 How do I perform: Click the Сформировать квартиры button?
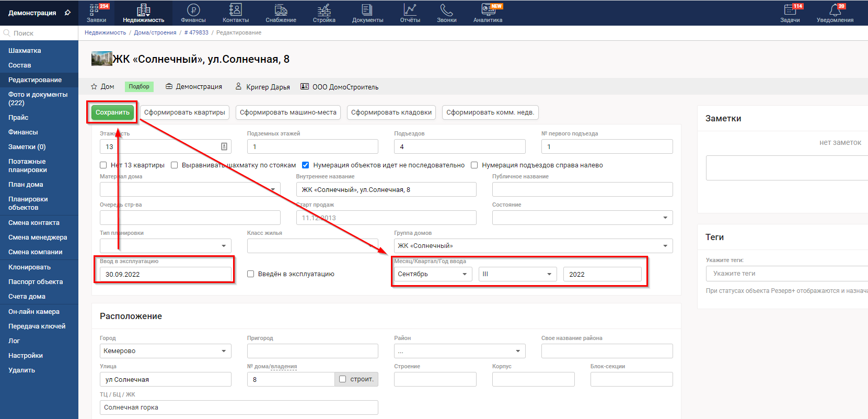(x=184, y=112)
